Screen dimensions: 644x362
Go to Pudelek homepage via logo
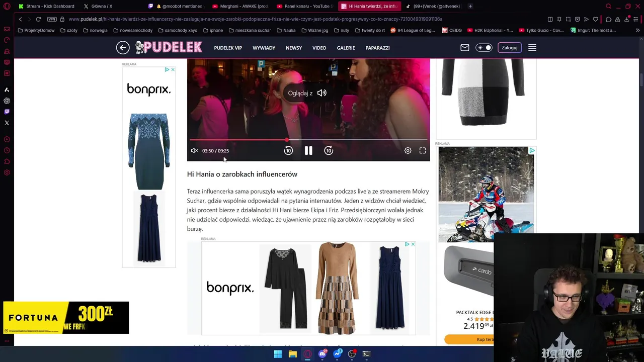pyautogui.click(x=169, y=47)
